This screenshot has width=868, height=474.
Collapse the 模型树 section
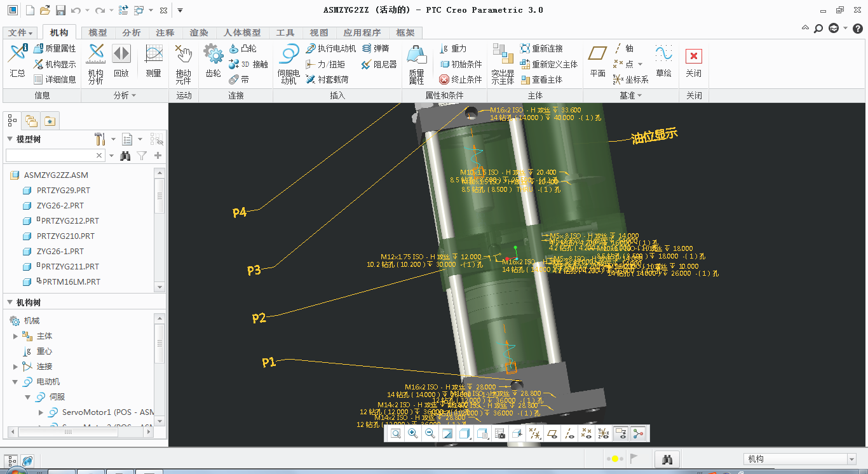[10, 139]
